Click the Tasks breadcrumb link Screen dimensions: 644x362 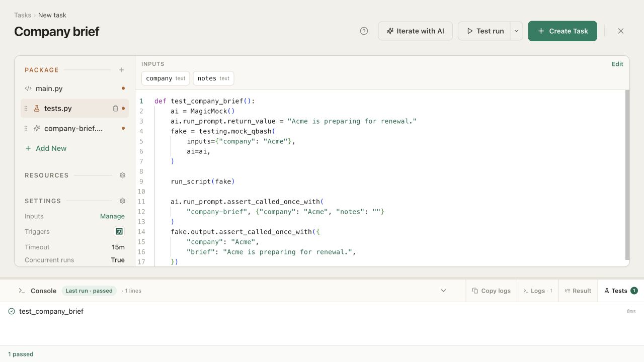[x=23, y=15]
